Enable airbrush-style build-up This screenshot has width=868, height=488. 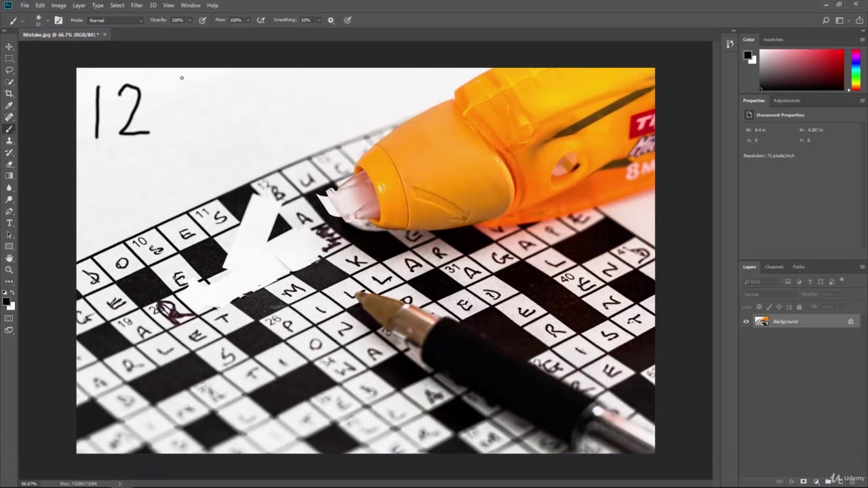261,20
